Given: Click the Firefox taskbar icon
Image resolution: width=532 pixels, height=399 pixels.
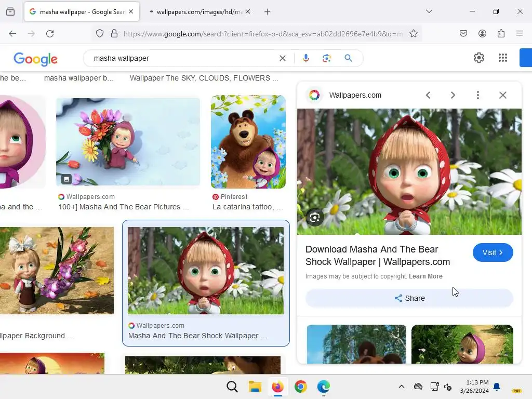Looking at the screenshot, I should 277,387.
